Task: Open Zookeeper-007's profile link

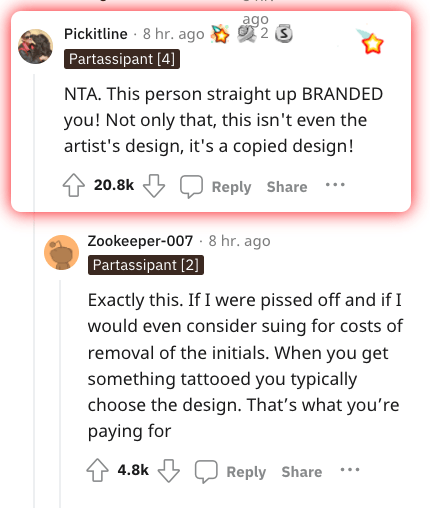Action: click(x=140, y=241)
